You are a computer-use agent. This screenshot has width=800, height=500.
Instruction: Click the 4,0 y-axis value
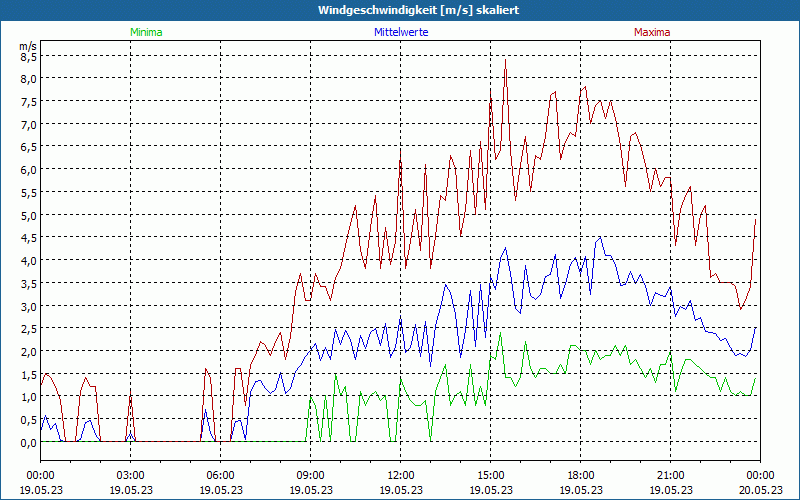[29, 261]
